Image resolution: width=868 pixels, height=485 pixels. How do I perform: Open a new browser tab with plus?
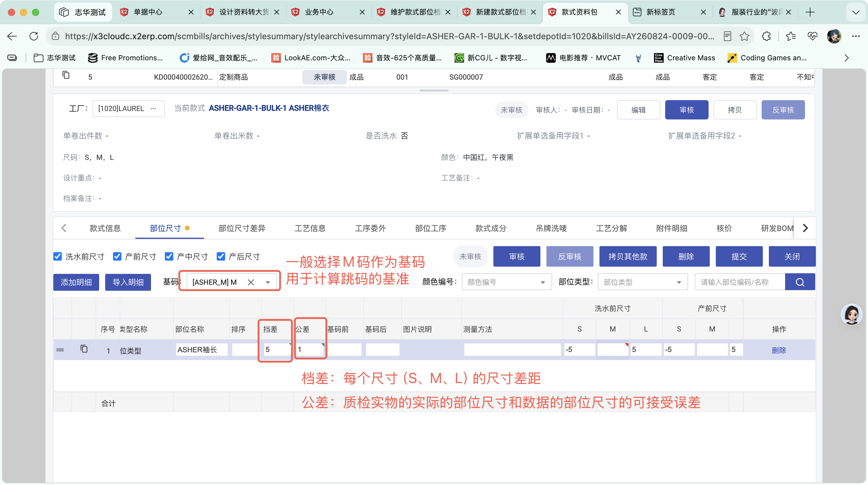[810, 12]
